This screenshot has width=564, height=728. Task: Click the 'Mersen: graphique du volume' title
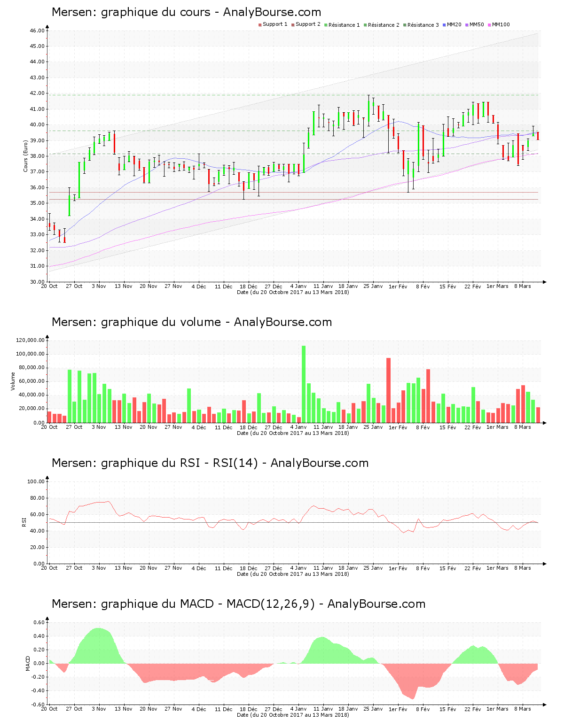click(x=192, y=322)
